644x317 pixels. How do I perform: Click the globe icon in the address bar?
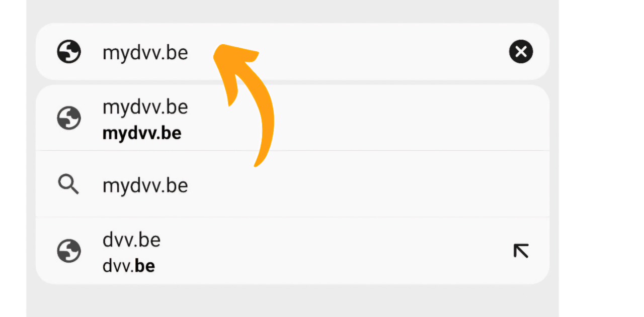pos(69,52)
